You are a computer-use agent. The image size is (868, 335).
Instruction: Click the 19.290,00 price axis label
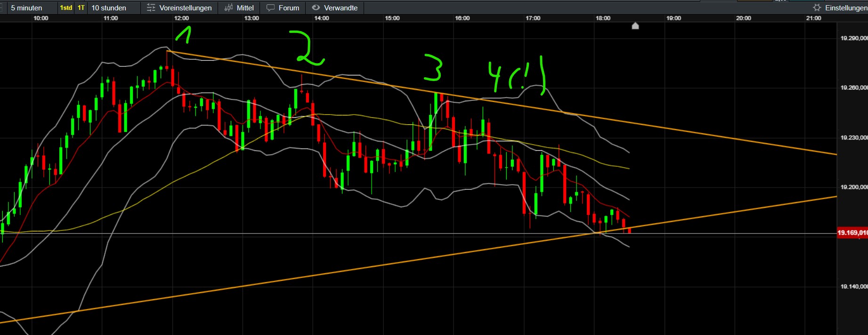(x=854, y=38)
